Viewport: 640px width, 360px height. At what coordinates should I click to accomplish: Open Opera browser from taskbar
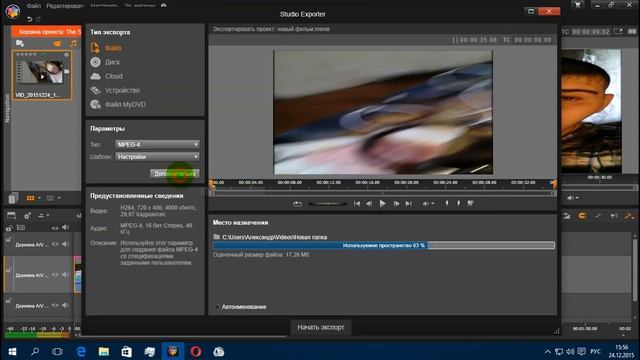pyautogui.click(x=196, y=351)
